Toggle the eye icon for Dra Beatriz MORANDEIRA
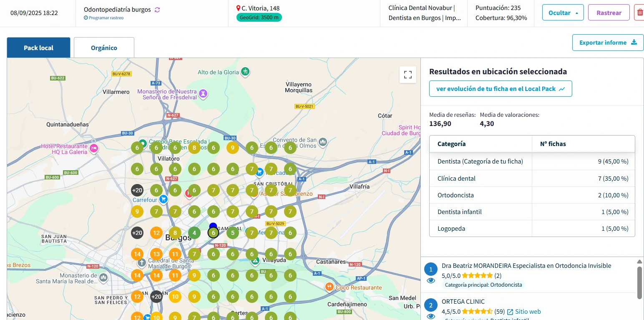This screenshot has height=320, width=644. [x=431, y=280]
